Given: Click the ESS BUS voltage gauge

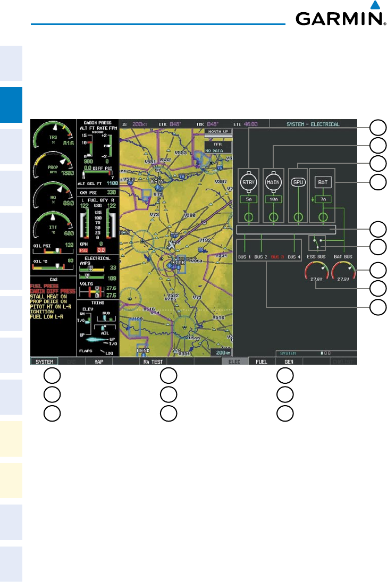Looking at the screenshot, I should tap(316, 272).
